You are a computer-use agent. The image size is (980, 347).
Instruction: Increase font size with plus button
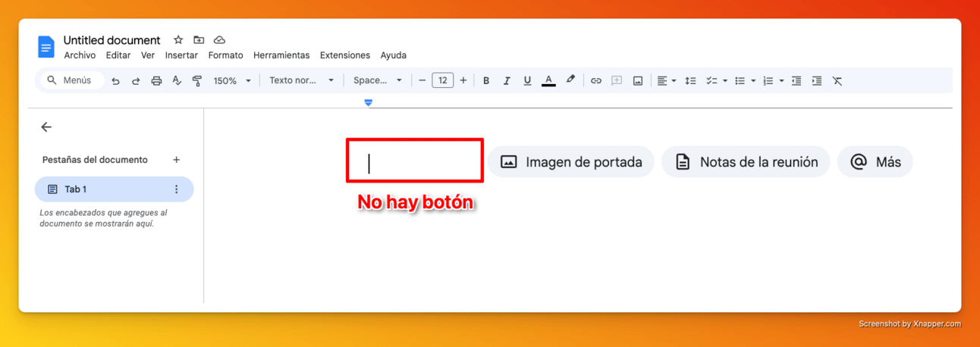pyautogui.click(x=463, y=80)
